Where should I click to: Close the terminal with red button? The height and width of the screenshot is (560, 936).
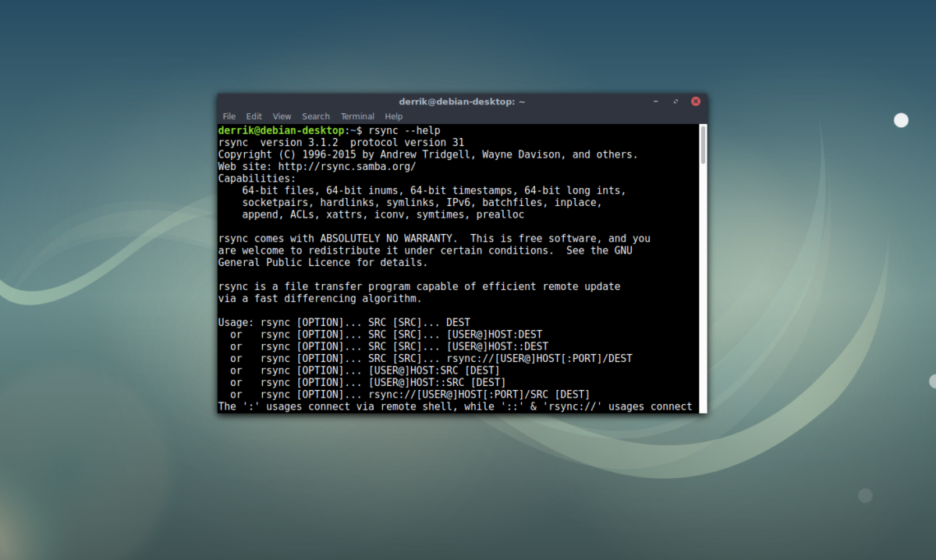[695, 101]
